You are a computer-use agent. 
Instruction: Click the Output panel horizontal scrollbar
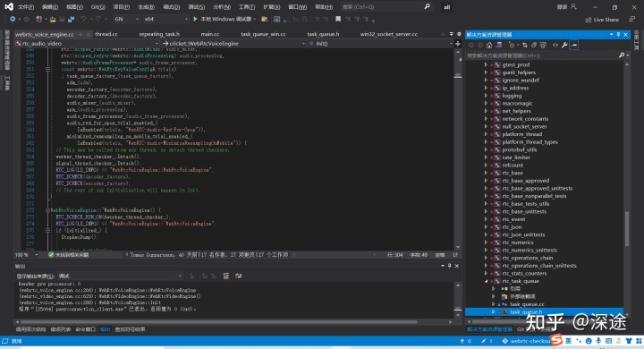[x=218, y=322]
